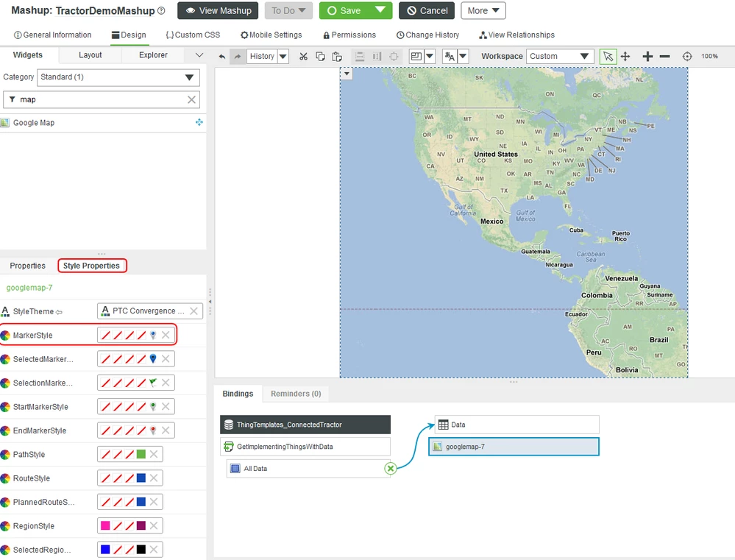The image size is (735, 560).
Task: Click the Cancel button
Action: [x=427, y=11]
